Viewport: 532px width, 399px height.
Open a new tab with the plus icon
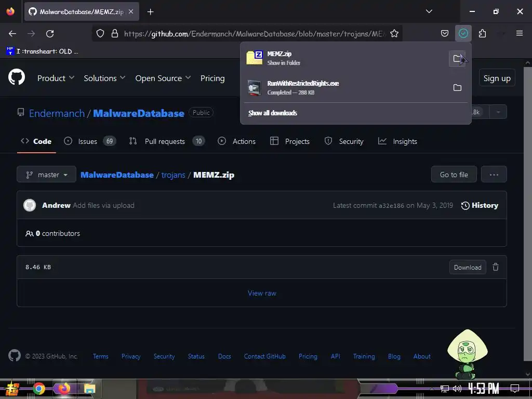tap(150, 12)
